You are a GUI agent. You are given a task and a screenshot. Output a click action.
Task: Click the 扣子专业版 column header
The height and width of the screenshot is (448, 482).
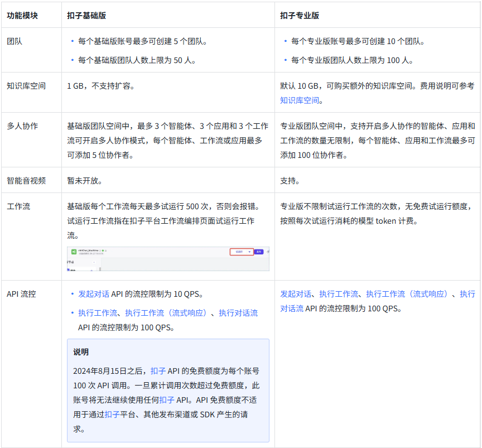pyautogui.click(x=300, y=16)
